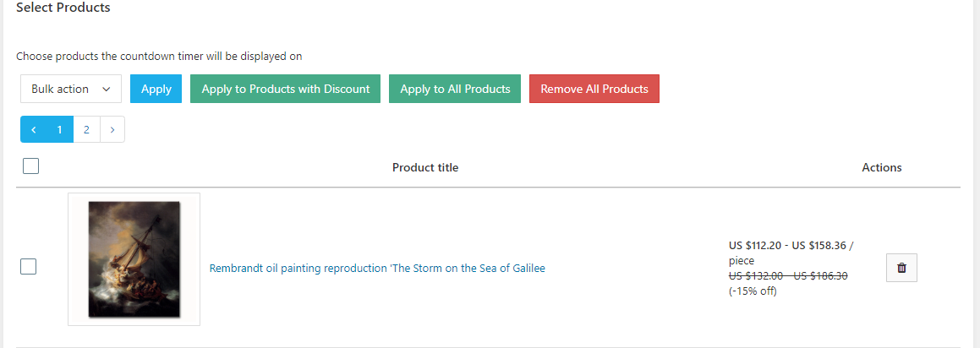
Task: Go to next page with right chevron
Action: coord(112,130)
